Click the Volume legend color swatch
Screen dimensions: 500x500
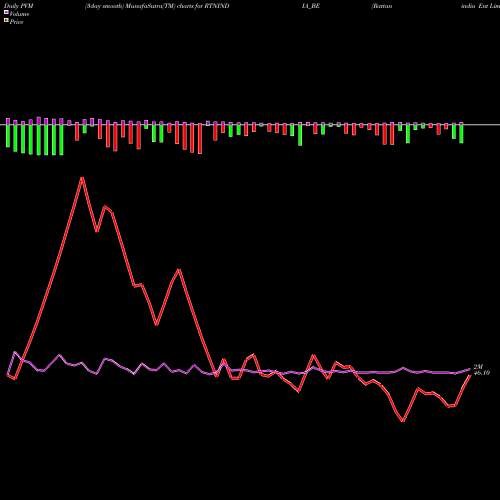coord(6,13)
